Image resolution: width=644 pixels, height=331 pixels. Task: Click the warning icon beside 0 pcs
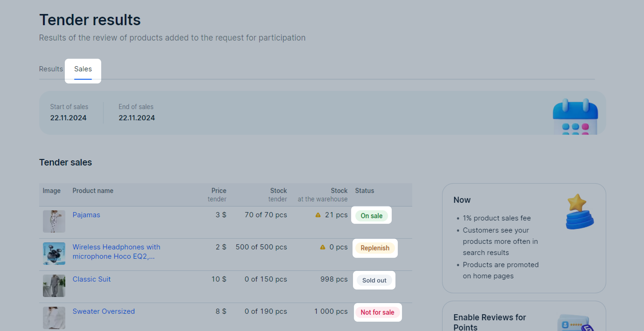pos(322,247)
